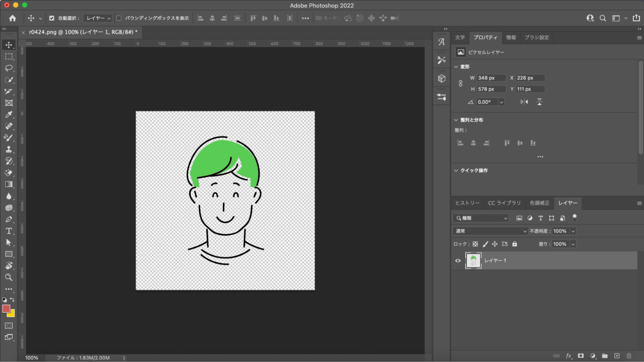Screen dimensions: 644x362
Task: Open Photoshop search magnifier icon
Action: pyautogui.click(x=603, y=18)
